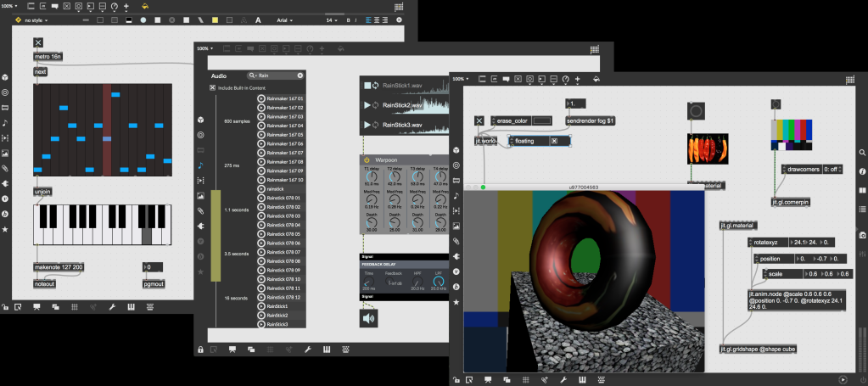
Task: Toggle the floating attribute checkbox
Action: tap(554, 141)
